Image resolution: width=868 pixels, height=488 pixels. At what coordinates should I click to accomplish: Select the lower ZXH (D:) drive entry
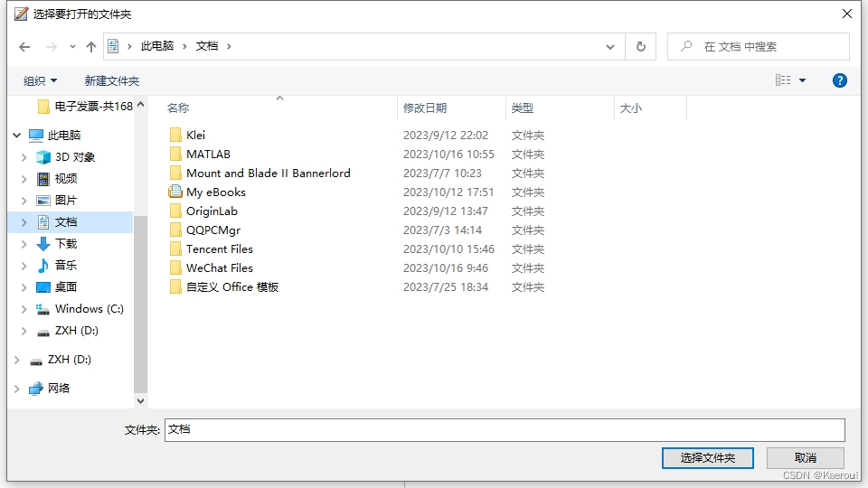[x=60, y=360]
